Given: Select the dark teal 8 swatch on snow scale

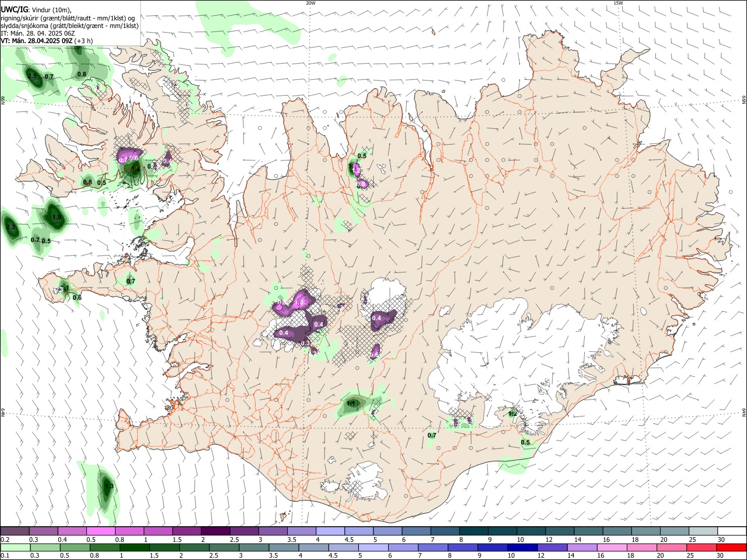Looking at the screenshot, I should click(x=473, y=531).
